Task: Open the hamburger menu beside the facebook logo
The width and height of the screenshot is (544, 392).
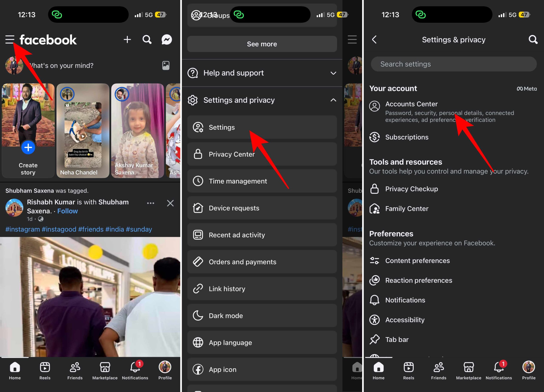Action: [x=10, y=40]
